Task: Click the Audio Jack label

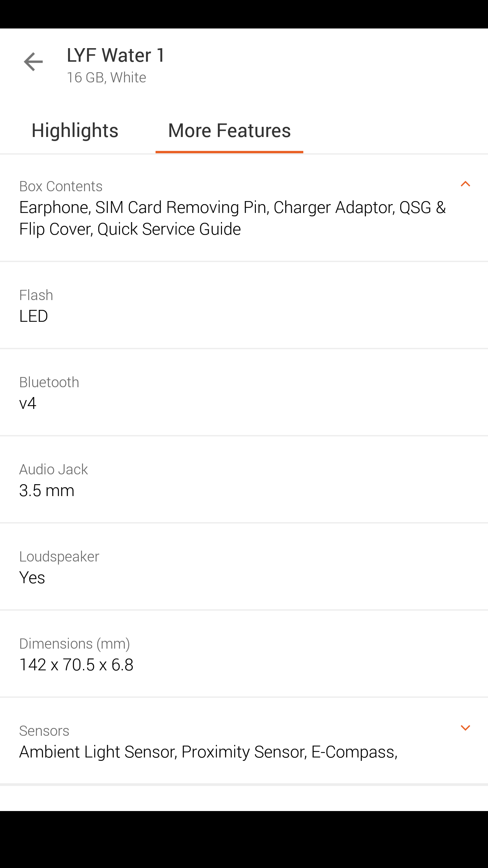Action: pyautogui.click(x=54, y=470)
